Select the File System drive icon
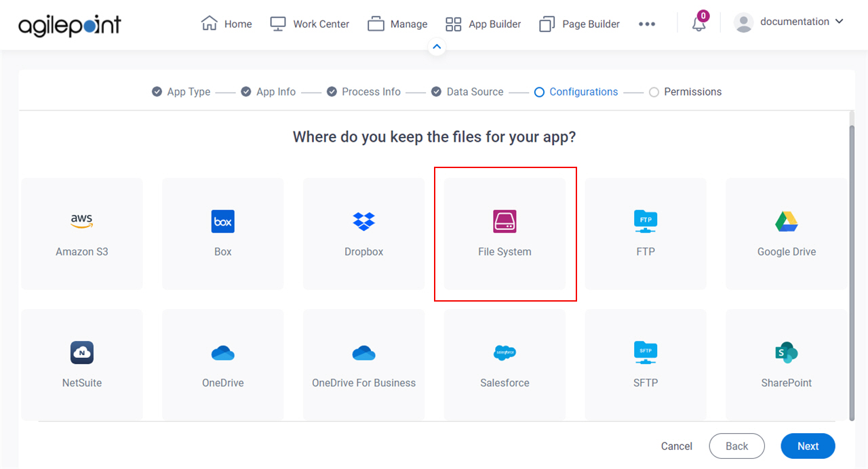Screen dimensions: 868x469 [x=505, y=221]
